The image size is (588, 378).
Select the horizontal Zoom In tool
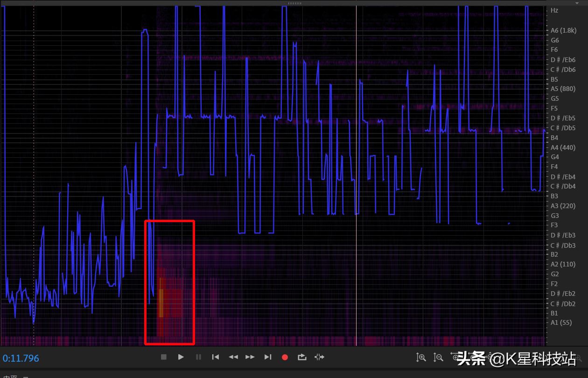pyautogui.click(x=456, y=357)
